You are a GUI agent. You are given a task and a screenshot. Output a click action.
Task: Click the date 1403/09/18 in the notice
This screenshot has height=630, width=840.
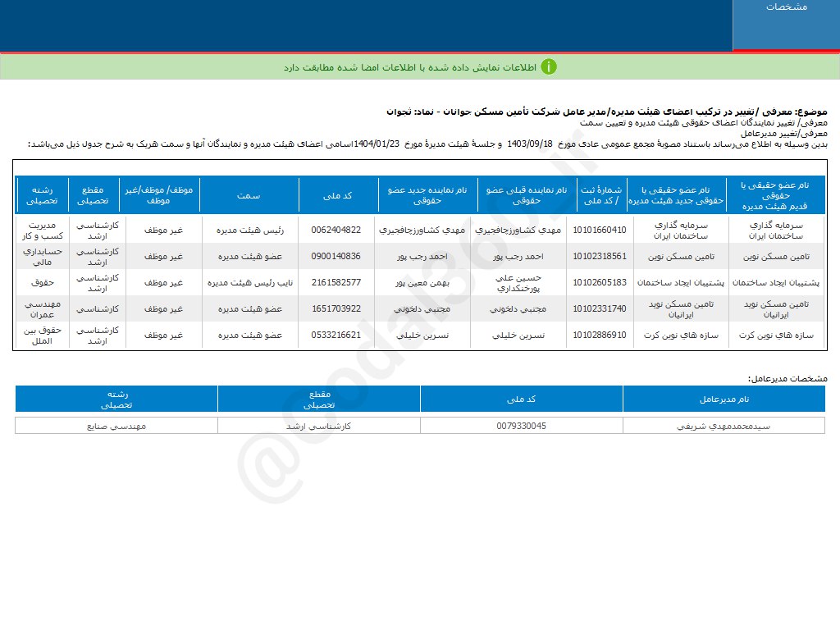[x=529, y=144]
